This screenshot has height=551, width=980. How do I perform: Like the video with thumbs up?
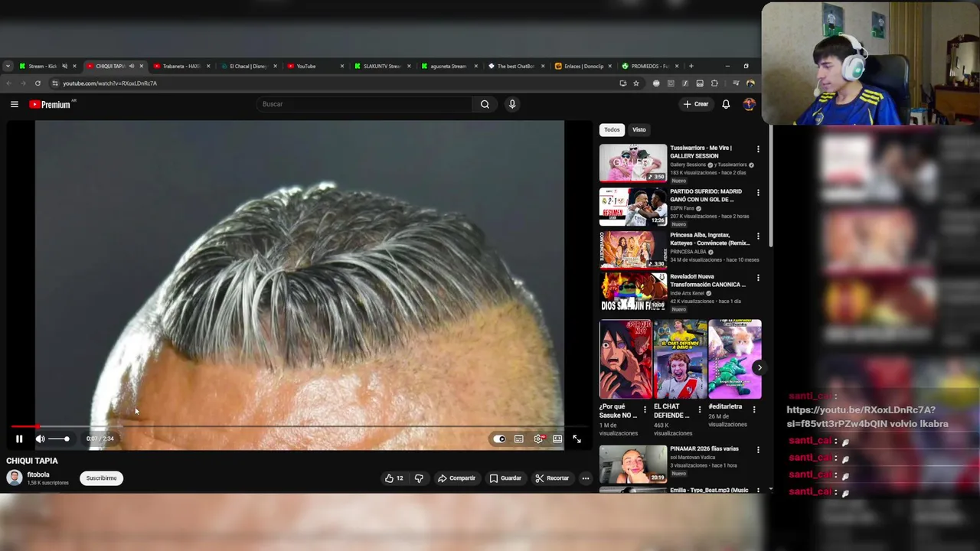(x=394, y=478)
